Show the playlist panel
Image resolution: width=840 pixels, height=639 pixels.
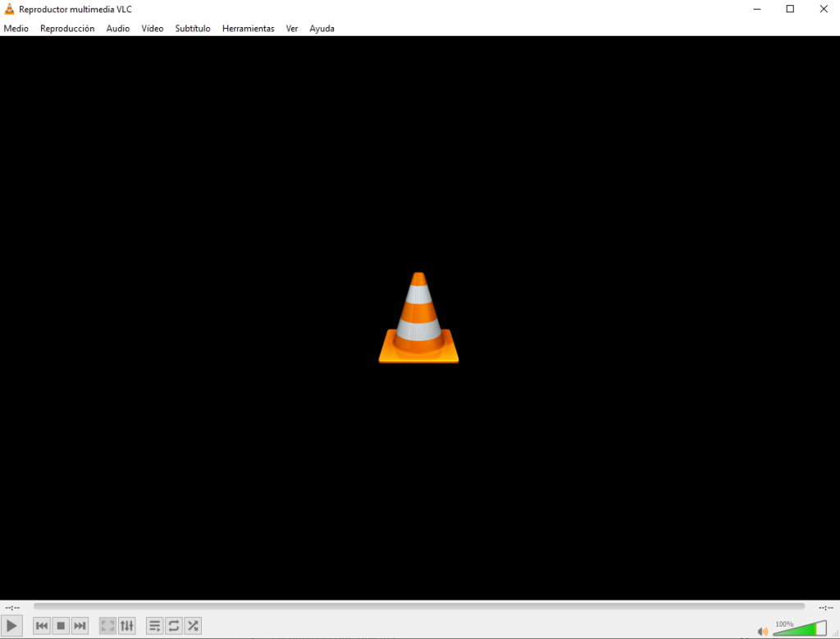154,626
